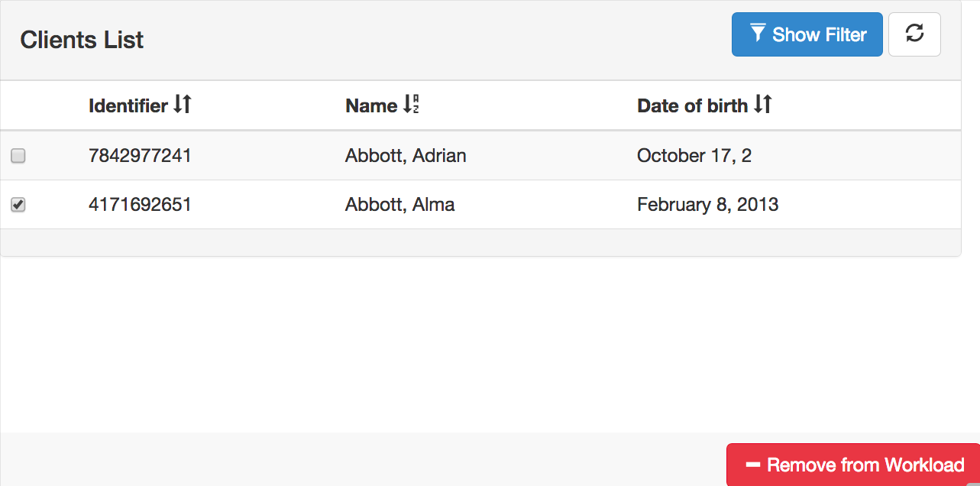Click the minus icon on Remove from Workload
980x486 pixels.
click(x=752, y=465)
